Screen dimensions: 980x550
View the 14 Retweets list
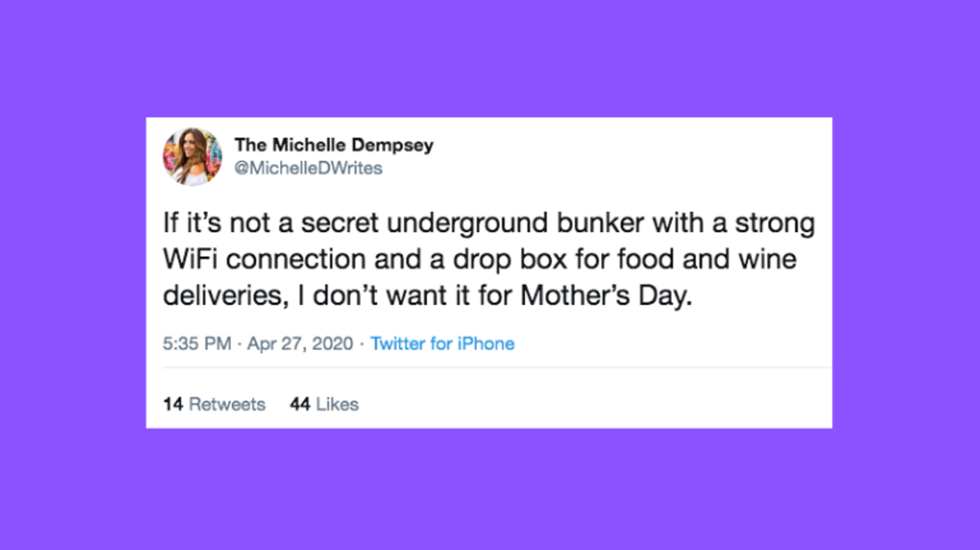(214, 404)
